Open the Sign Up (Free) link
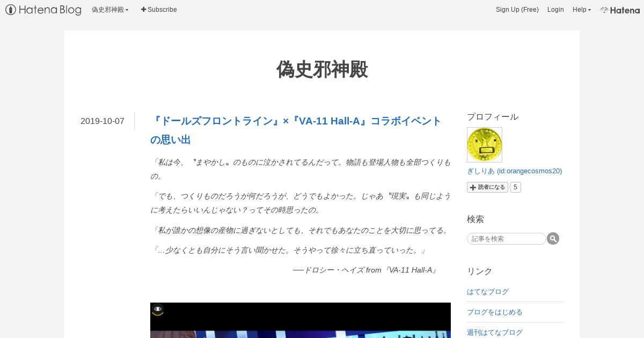Viewport: 644px width, 338px height. pos(517,10)
